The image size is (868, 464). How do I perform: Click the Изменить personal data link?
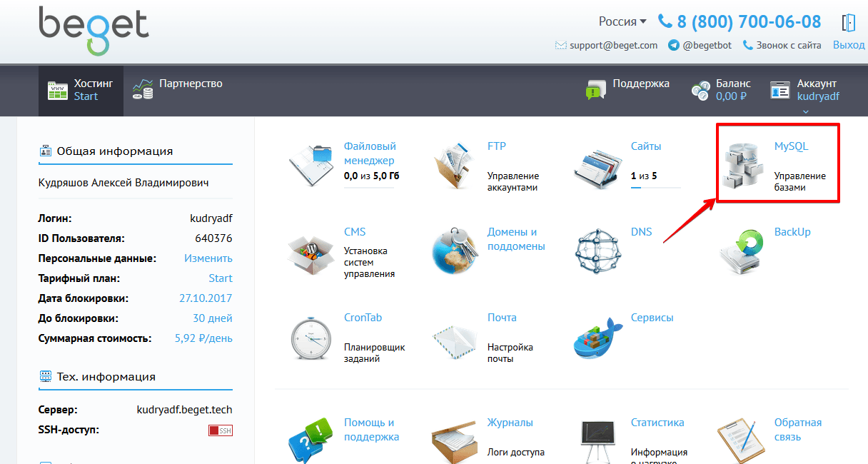click(x=208, y=258)
